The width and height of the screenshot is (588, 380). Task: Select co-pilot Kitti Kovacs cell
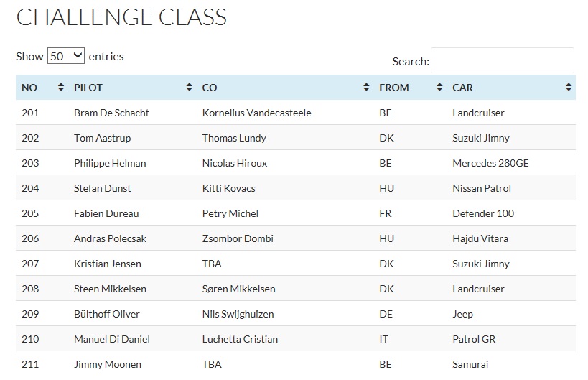(x=229, y=188)
